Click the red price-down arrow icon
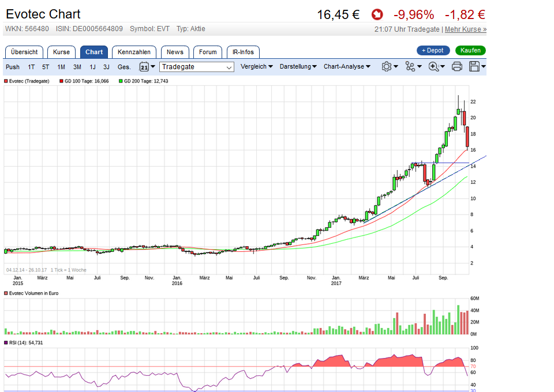554x392 pixels. pos(377,14)
